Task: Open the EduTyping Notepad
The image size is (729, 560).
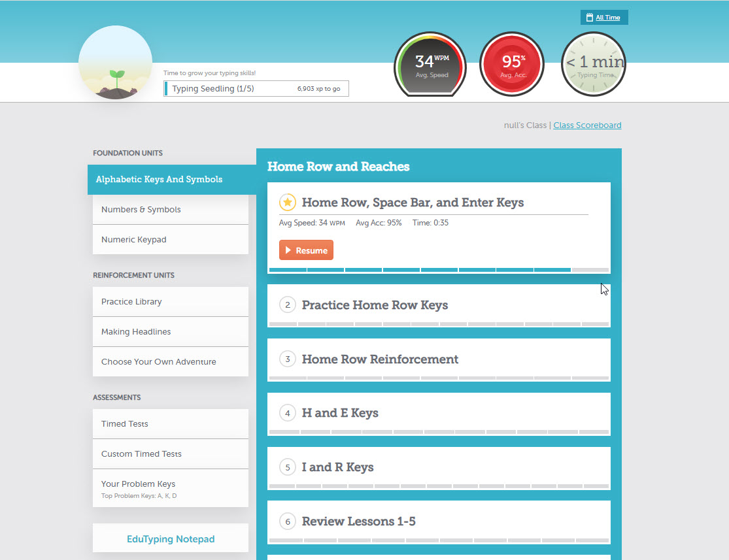Action: tap(170, 538)
